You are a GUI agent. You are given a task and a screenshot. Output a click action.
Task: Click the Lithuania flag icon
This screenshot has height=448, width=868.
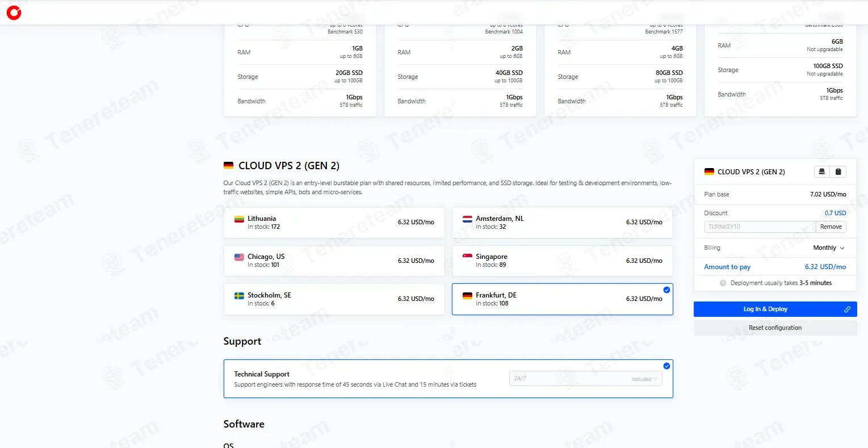click(x=239, y=219)
